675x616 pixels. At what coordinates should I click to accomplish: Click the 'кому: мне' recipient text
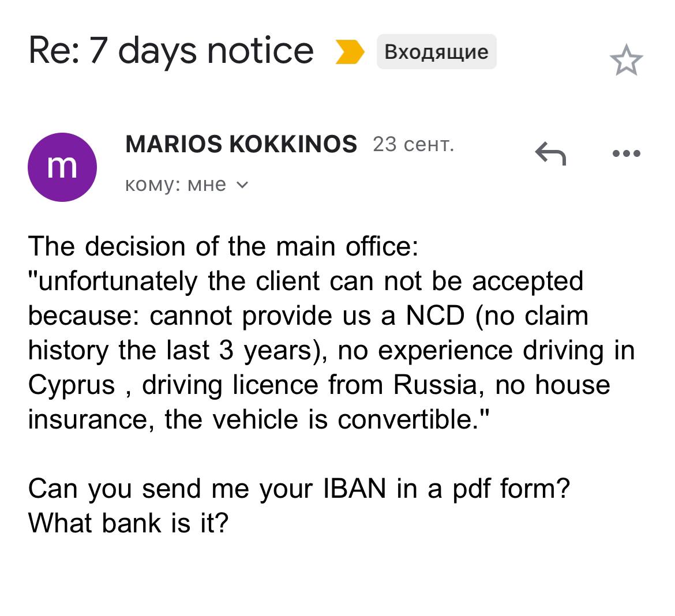[175, 185]
